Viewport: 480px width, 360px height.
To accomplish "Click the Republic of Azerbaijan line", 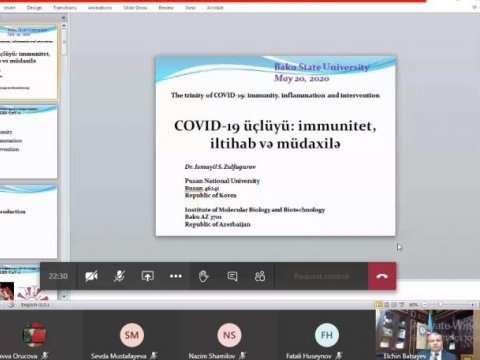I will pyautogui.click(x=218, y=224).
